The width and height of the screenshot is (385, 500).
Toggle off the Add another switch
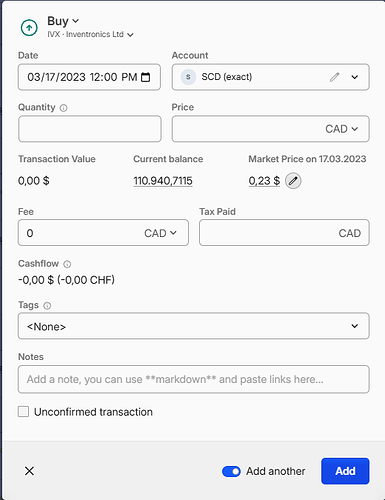(x=231, y=471)
